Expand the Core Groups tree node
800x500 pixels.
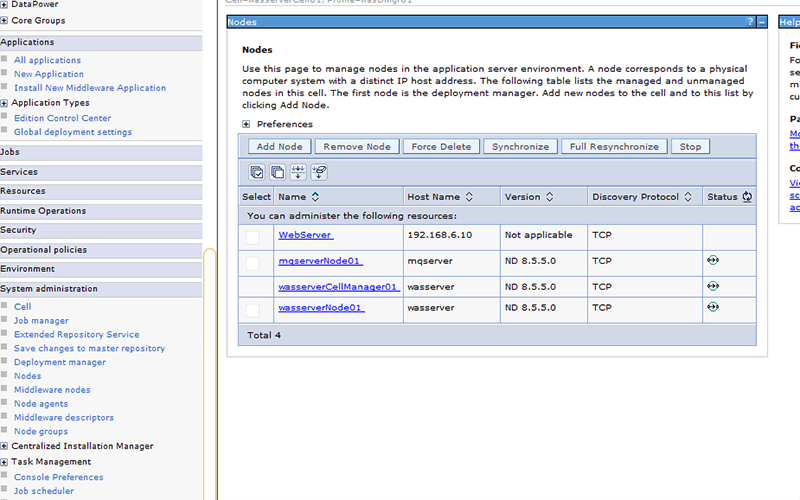[4, 20]
